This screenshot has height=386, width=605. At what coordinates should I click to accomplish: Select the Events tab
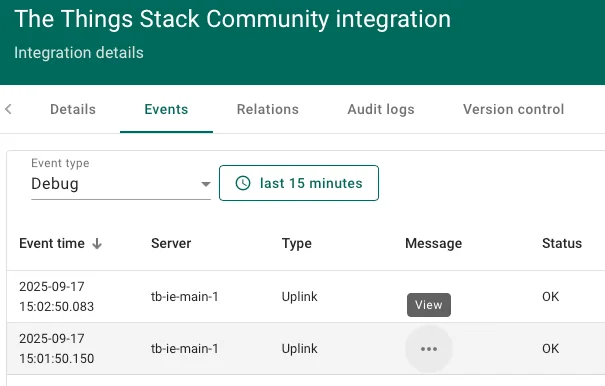pos(166,109)
